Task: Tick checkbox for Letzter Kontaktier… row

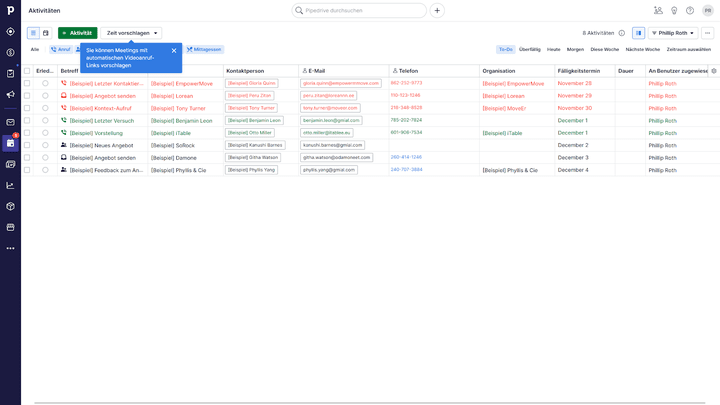Action: (28, 83)
